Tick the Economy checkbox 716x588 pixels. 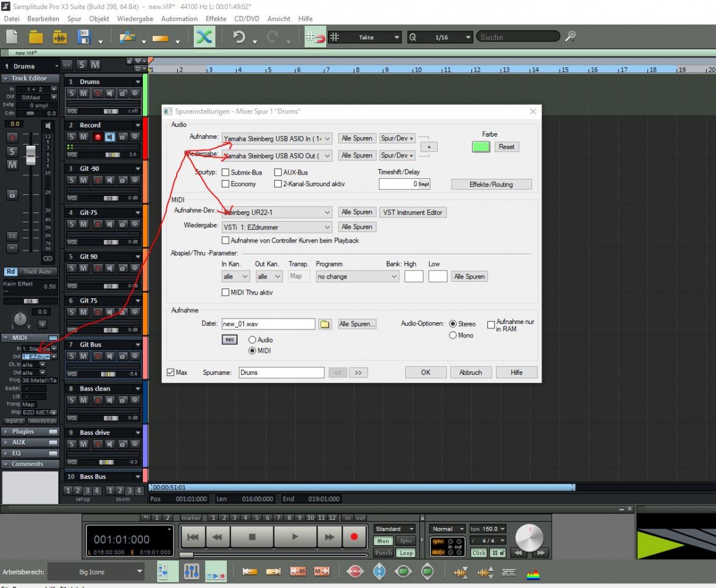pyautogui.click(x=225, y=184)
